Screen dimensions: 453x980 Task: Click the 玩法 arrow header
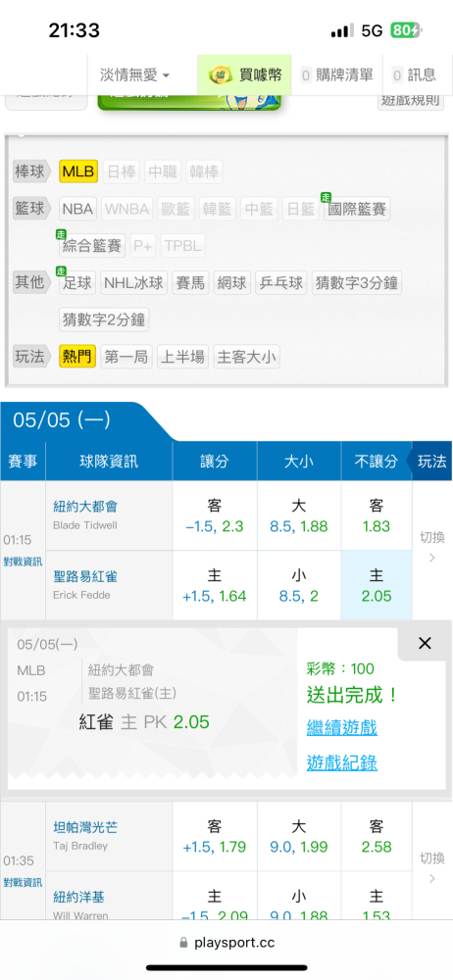tap(430, 462)
